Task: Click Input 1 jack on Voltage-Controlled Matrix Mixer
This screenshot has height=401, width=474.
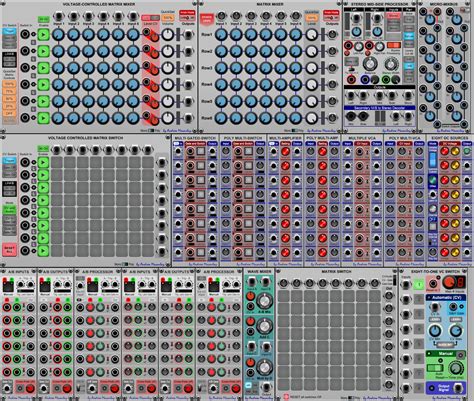Action: (59, 16)
